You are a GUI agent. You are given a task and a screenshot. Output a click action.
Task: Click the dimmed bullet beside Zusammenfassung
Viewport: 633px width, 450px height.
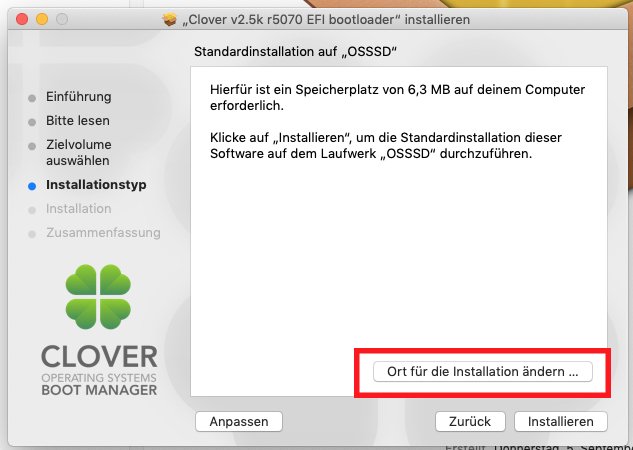click(x=32, y=234)
